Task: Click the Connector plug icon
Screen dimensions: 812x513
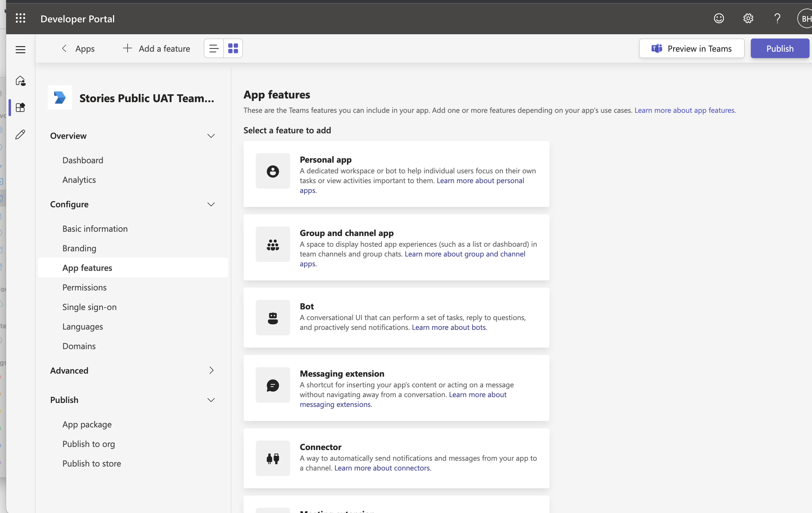Action: point(273,459)
